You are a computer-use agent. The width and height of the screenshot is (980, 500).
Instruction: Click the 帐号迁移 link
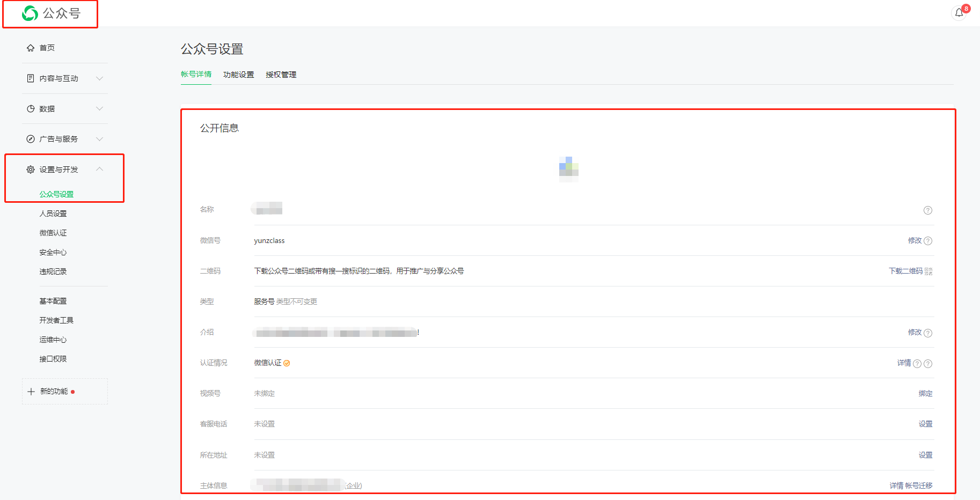point(919,486)
